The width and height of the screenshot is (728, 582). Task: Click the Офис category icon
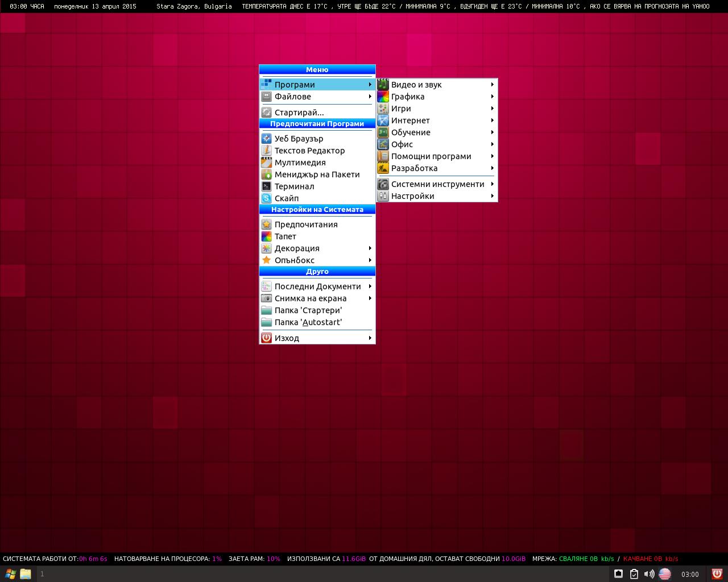coord(383,144)
